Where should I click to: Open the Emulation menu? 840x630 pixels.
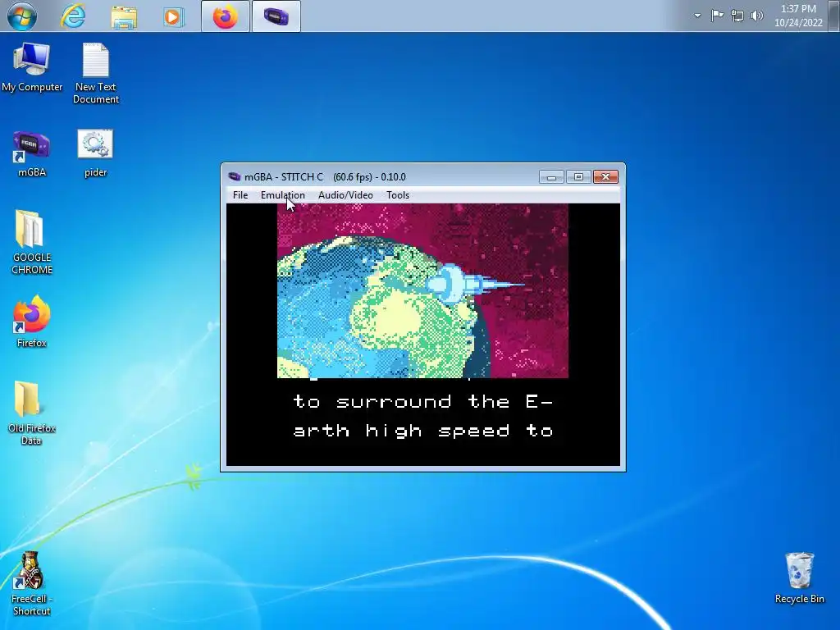click(283, 195)
